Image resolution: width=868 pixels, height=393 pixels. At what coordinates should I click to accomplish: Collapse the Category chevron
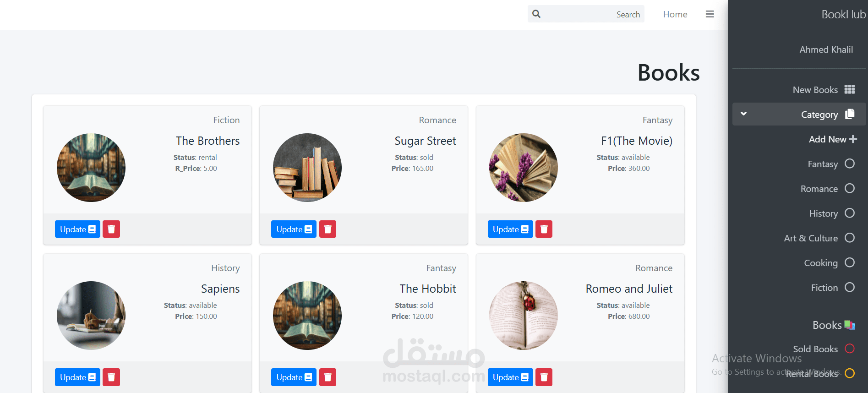743,114
